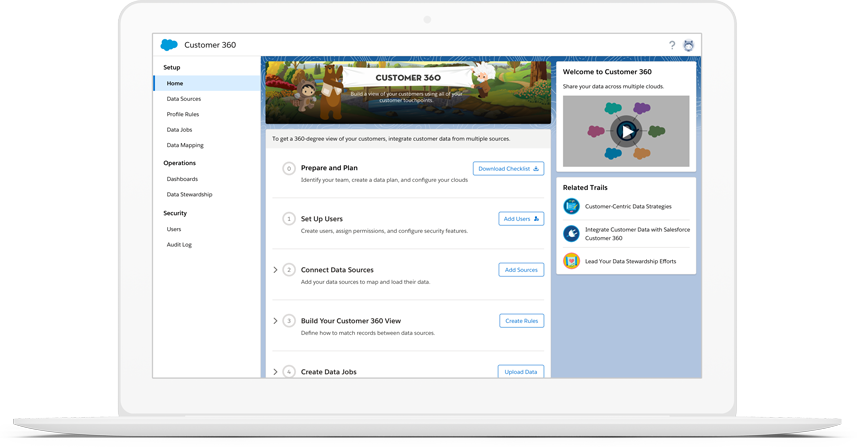
Task: Open Integrate Customer Data with Salesforce link
Action: click(x=637, y=234)
